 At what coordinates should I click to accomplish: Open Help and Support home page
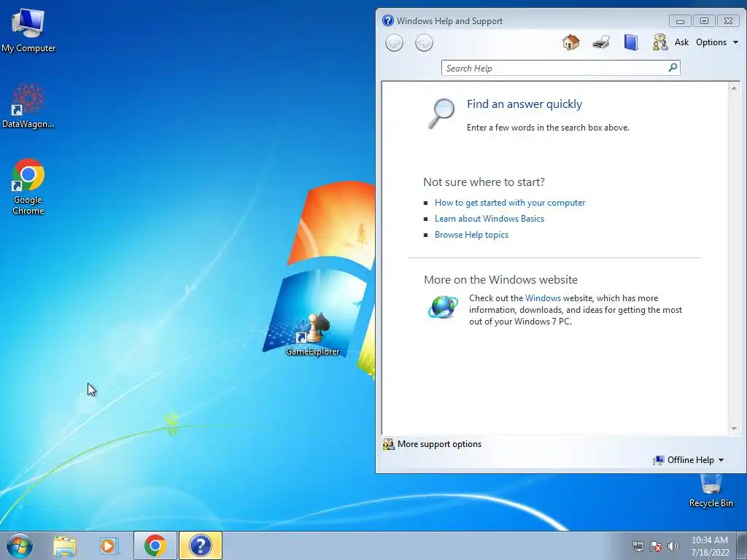[570, 42]
